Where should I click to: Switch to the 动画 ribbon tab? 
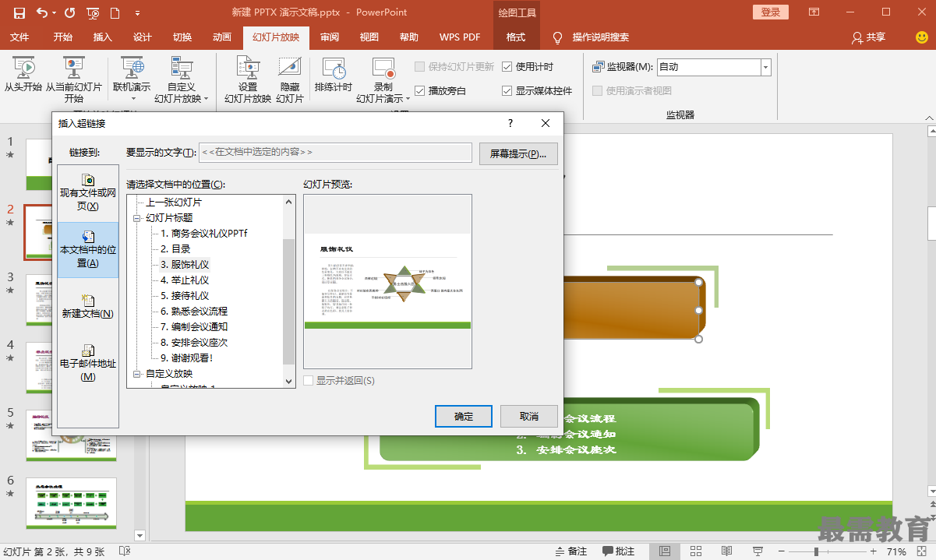(x=222, y=37)
